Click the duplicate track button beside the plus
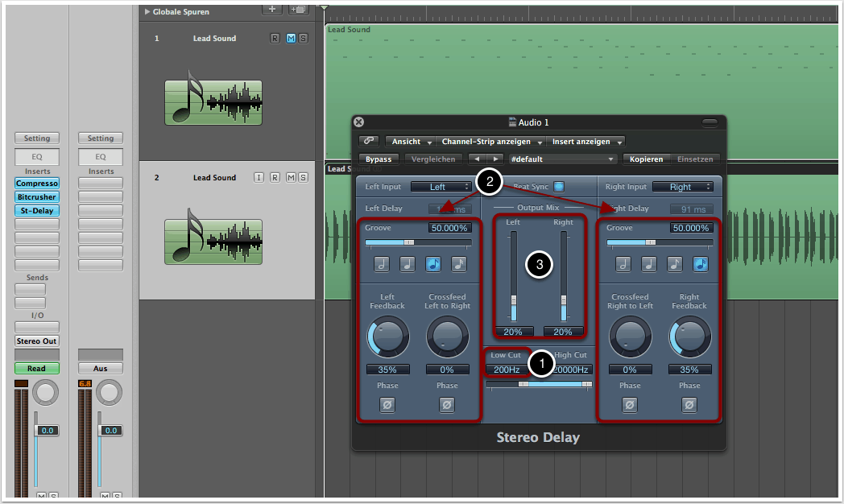Viewport: 844px width, 504px height. pyautogui.click(x=298, y=10)
